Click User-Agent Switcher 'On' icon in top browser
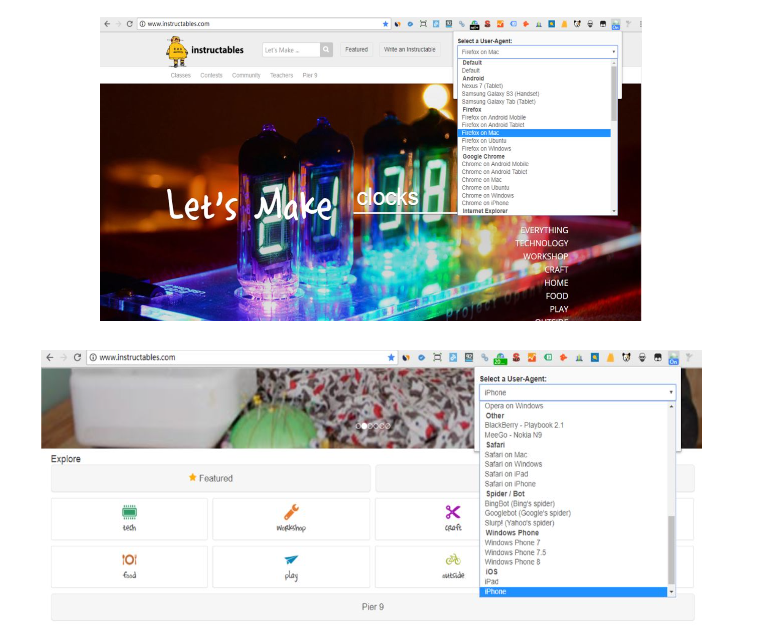The image size is (766, 628). coord(616,24)
